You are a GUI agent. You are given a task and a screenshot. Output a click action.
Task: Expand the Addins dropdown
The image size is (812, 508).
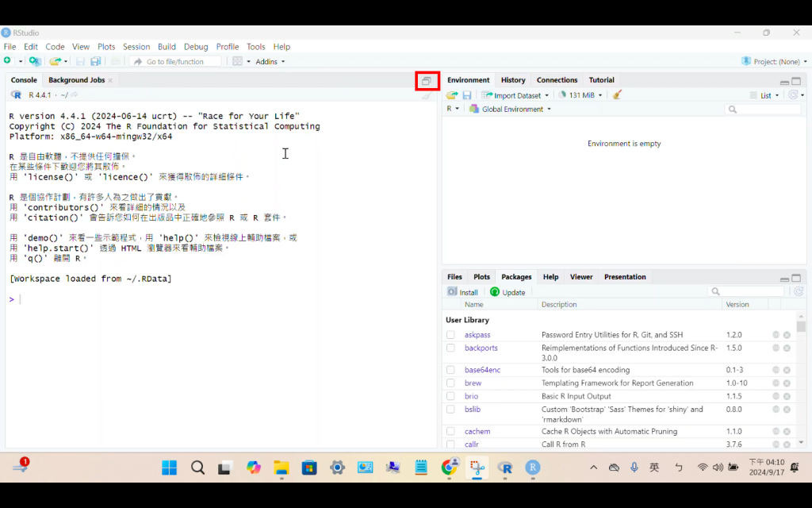pyautogui.click(x=270, y=61)
